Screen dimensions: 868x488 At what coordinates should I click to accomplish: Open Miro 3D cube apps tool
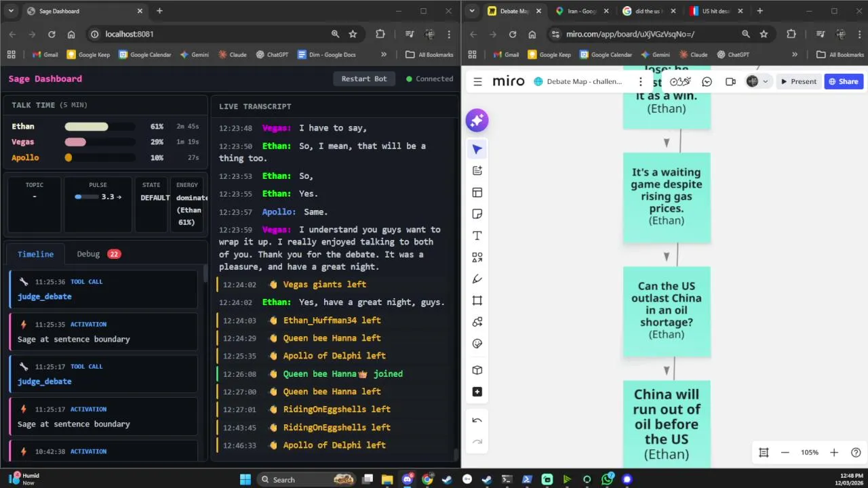click(x=477, y=370)
